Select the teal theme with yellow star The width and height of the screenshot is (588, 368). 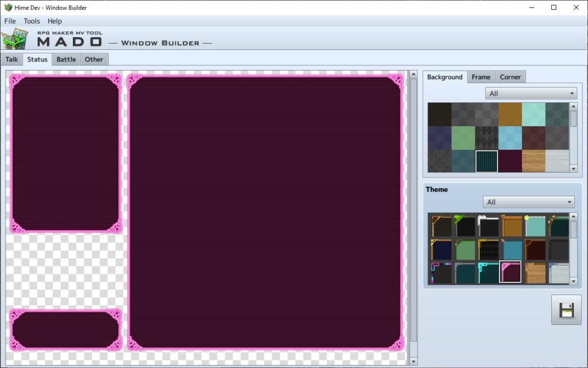click(x=535, y=226)
